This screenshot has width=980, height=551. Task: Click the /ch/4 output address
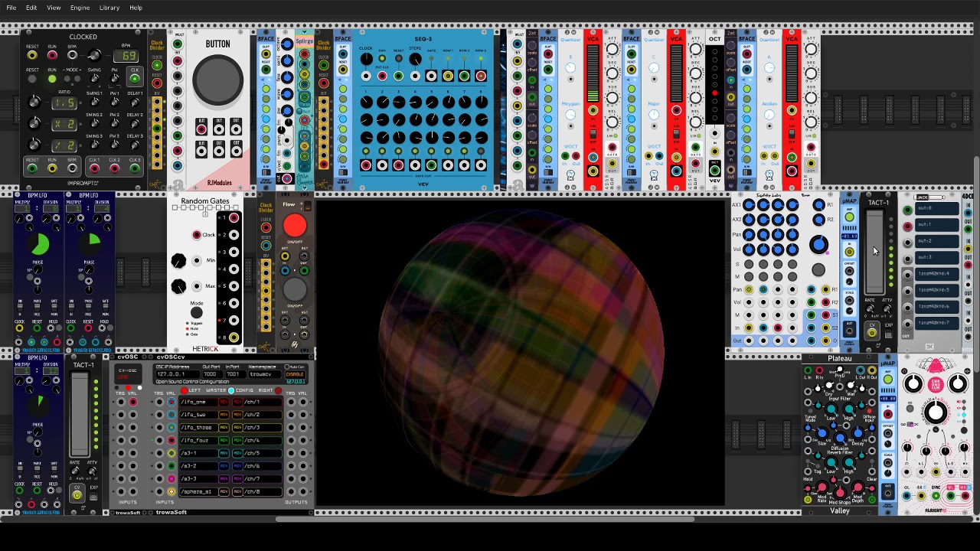pos(263,441)
